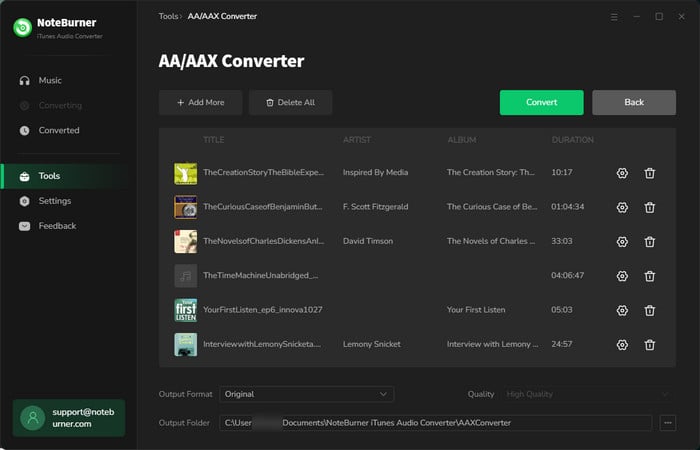Select title TheNovelsofCharlesDickensAnI...

coord(263,241)
